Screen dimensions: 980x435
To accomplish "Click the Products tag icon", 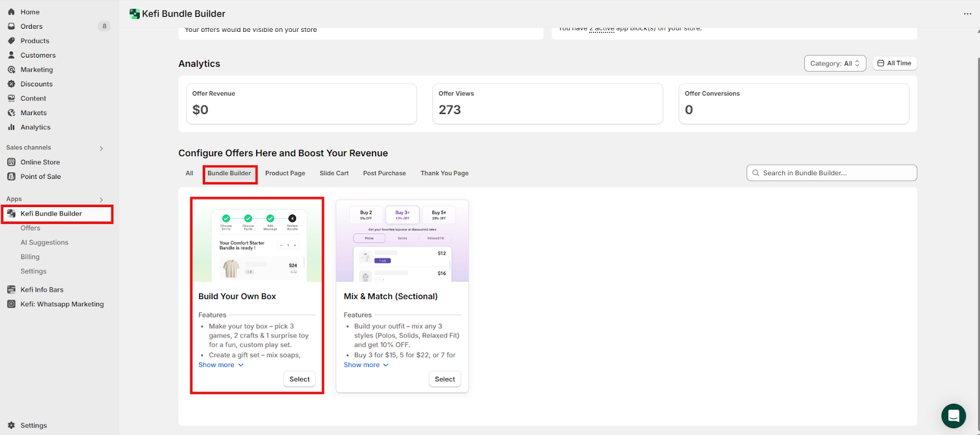I will pyautogui.click(x=11, y=41).
